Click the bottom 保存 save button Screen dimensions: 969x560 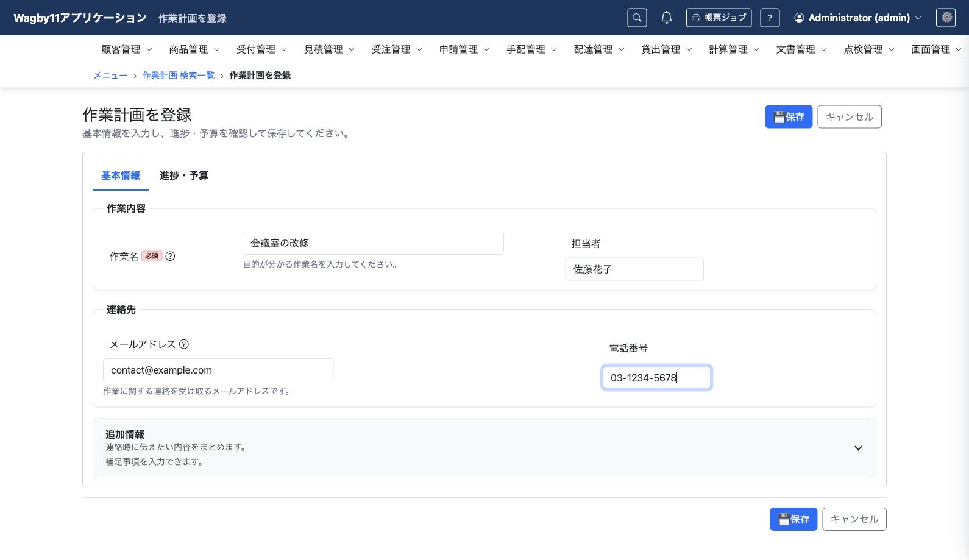point(793,519)
